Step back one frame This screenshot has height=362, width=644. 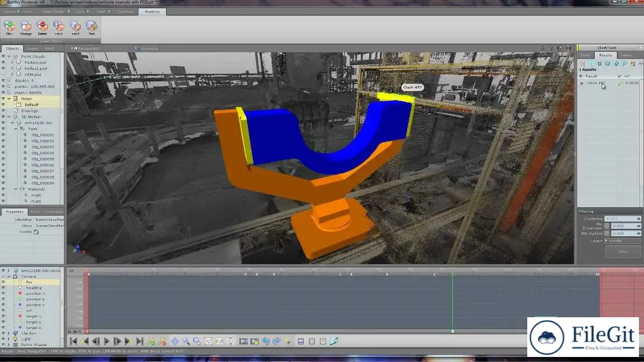pos(96,341)
